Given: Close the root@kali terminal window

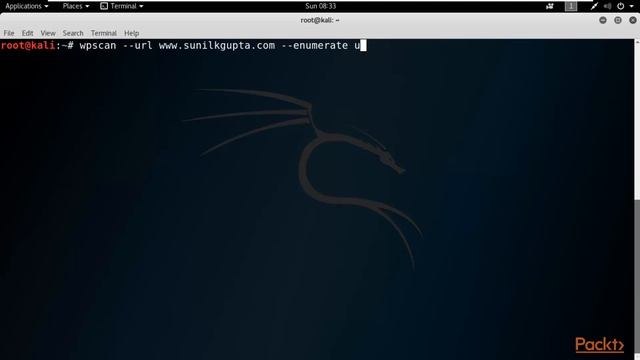Looking at the screenshot, I should click(x=633, y=20).
